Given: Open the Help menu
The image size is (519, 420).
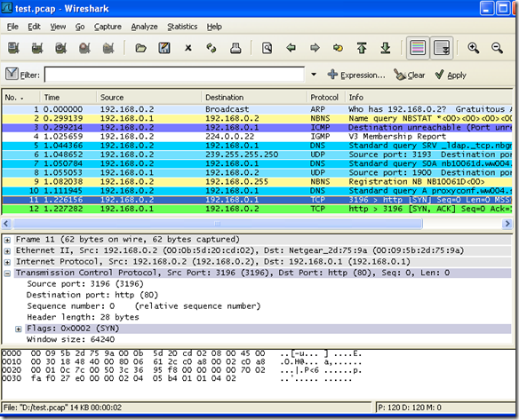Looking at the screenshot, I should click(x=214, y=27).
